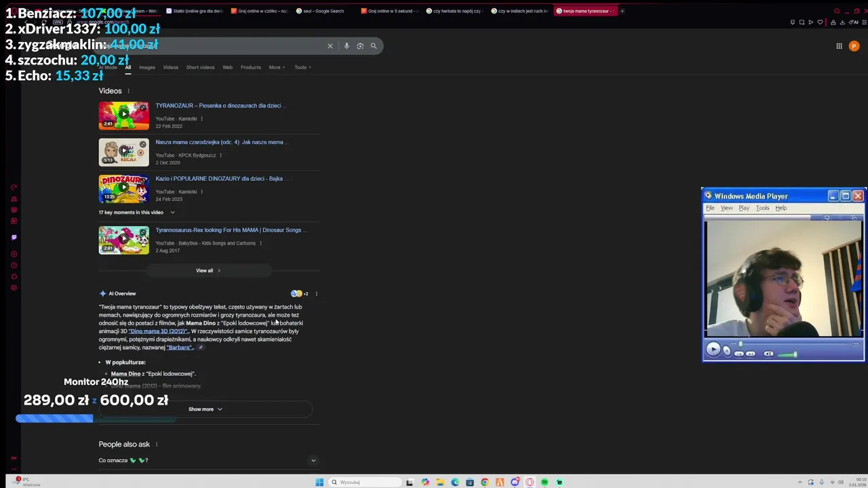Switch to the Short videos tab
Viewport: 868px width, 488px height.
coord(200,67)
